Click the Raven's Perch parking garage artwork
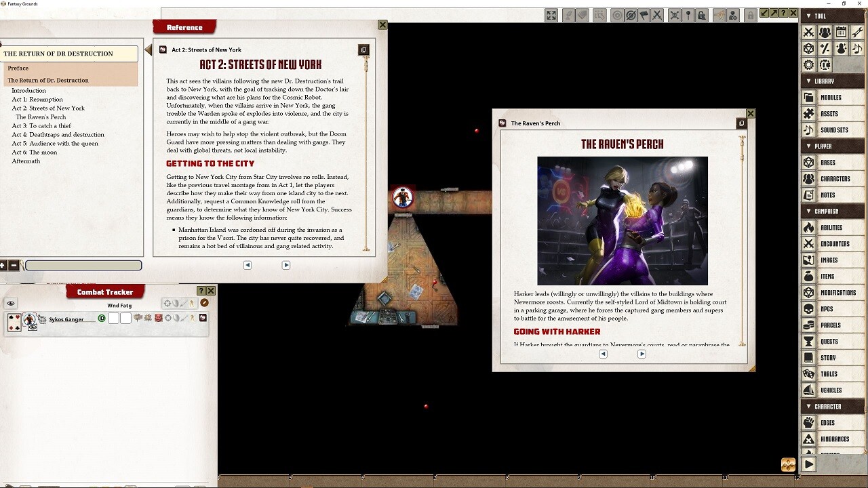The width and height of the screenshot is (868, 488). click(x=622, y=222)
